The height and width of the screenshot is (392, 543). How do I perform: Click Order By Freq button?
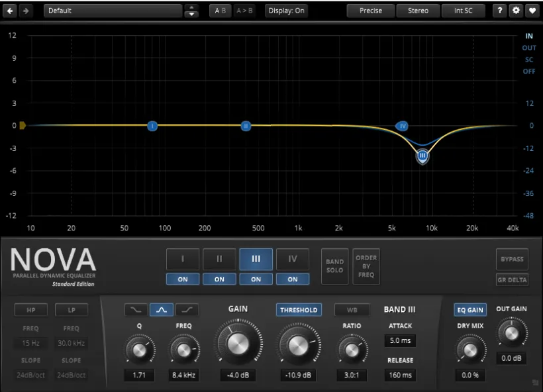coord(366,266)
